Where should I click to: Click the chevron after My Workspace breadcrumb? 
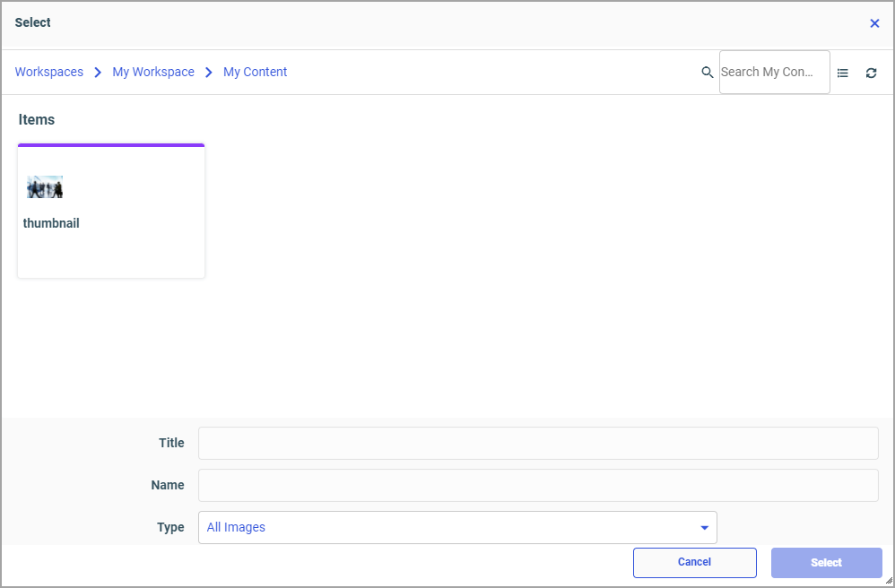click(209, 72)
